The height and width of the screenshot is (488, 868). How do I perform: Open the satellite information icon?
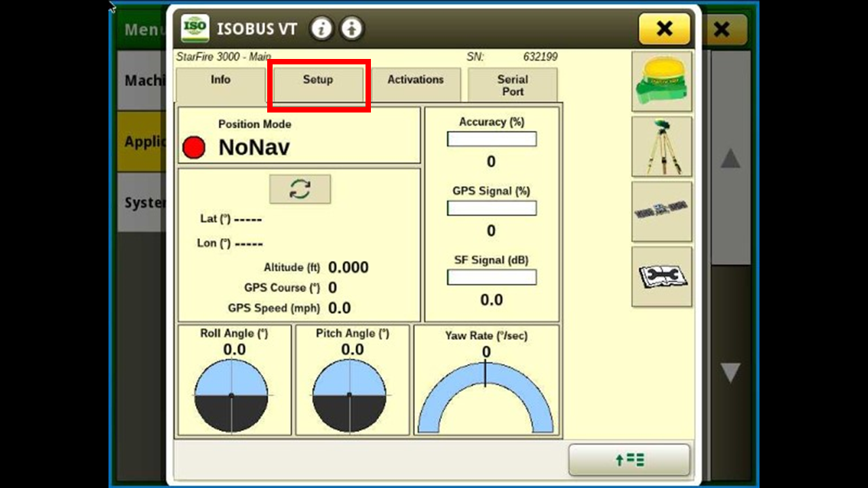pos(662,211)
